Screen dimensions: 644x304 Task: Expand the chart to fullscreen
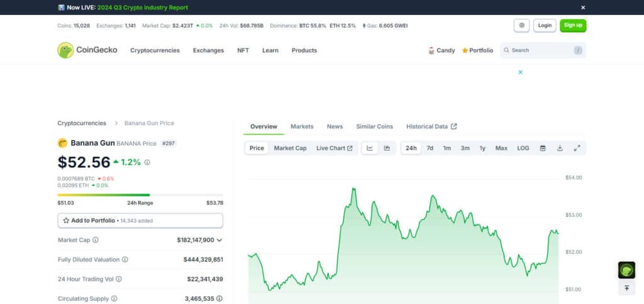coord(577,148)
